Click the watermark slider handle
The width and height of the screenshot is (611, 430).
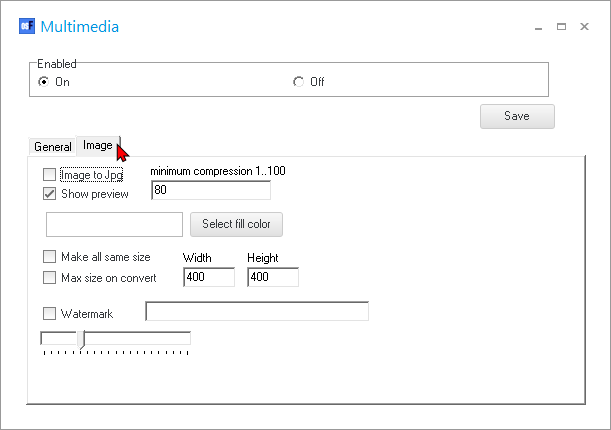pyautogui.click(x=81, y=339)
